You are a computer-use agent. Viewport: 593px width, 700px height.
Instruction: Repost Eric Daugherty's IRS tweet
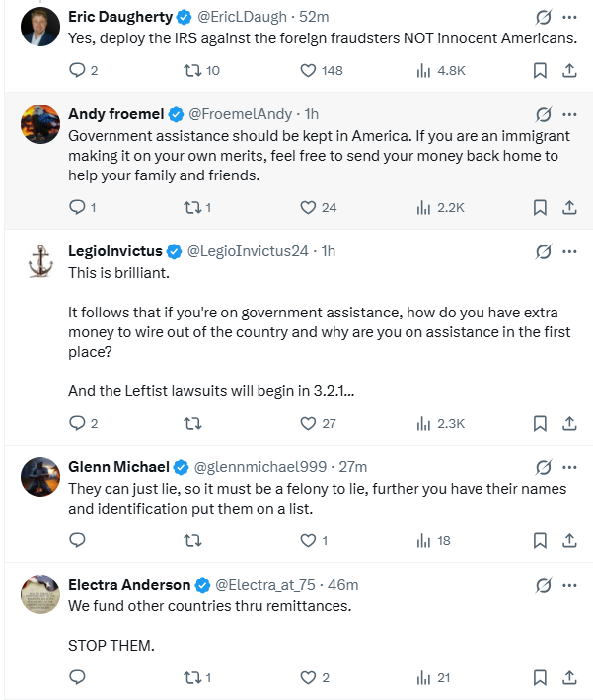pos(192,70)
